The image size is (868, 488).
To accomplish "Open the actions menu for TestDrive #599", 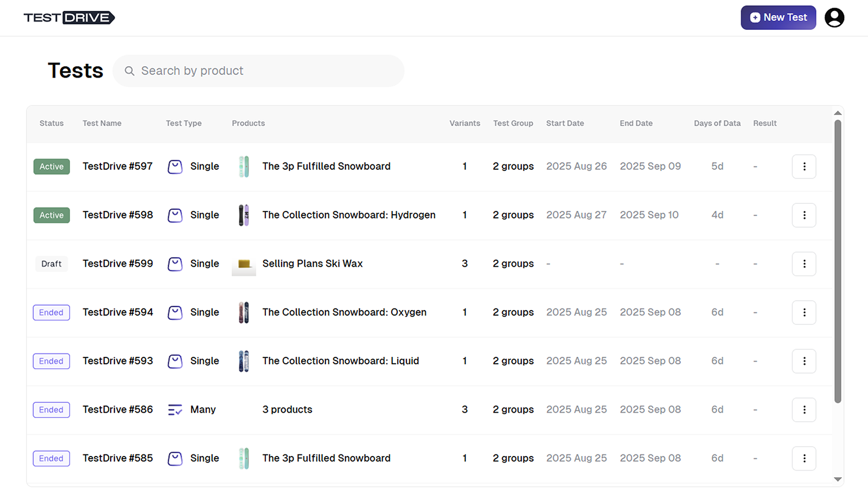I will tap(804, 264).
